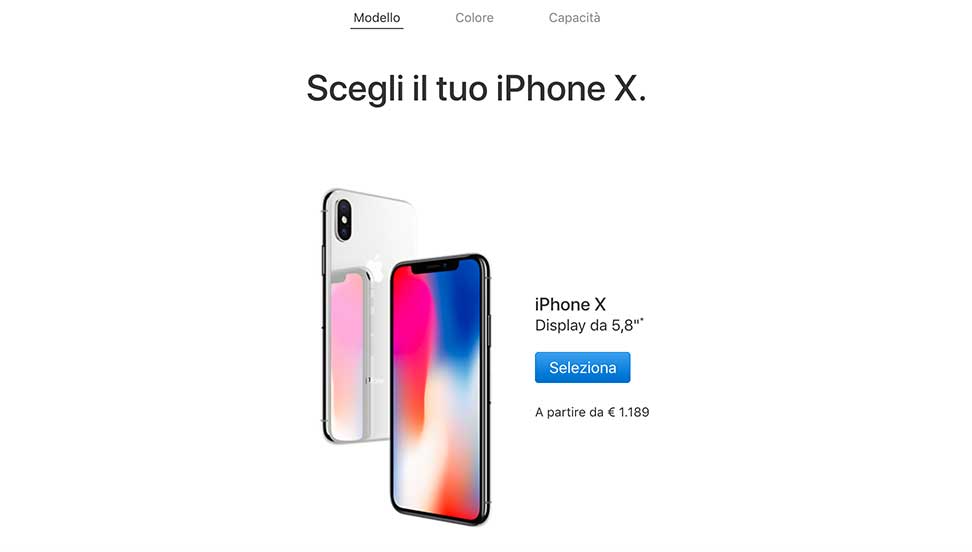The width and height of the screenshot is (972, 552).
Task: Click the iPhone X product name
Action: click(x=570, y=304)
